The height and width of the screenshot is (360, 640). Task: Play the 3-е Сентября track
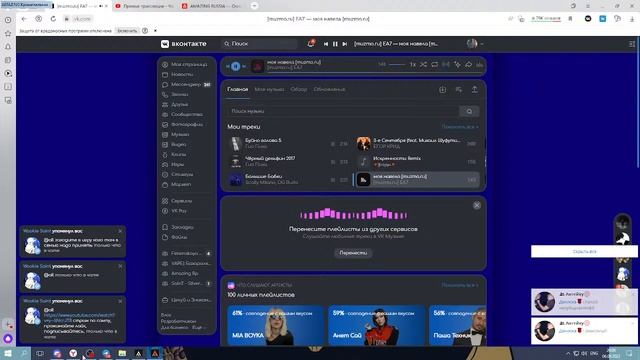click(x=417, y=143)
